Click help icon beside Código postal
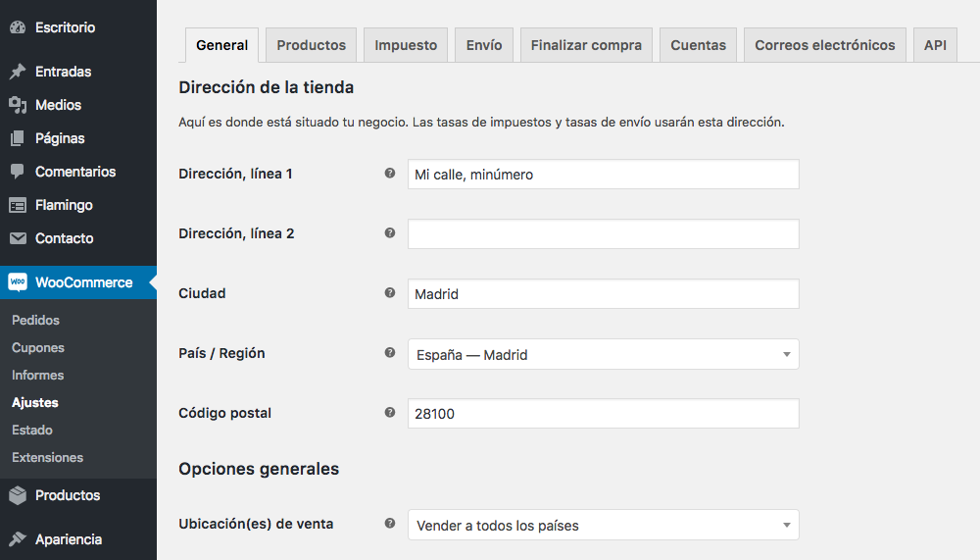 [x=390, y=413]
